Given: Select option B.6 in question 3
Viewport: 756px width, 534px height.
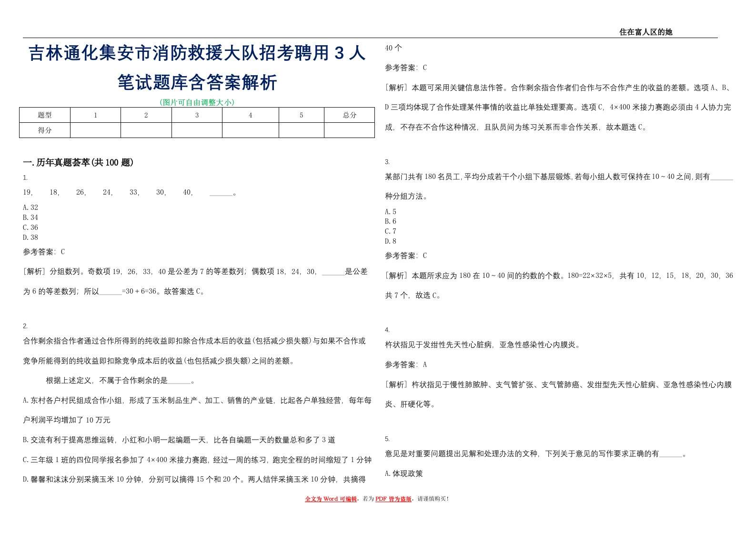Looking at the screenshot, I should [391, 221].
